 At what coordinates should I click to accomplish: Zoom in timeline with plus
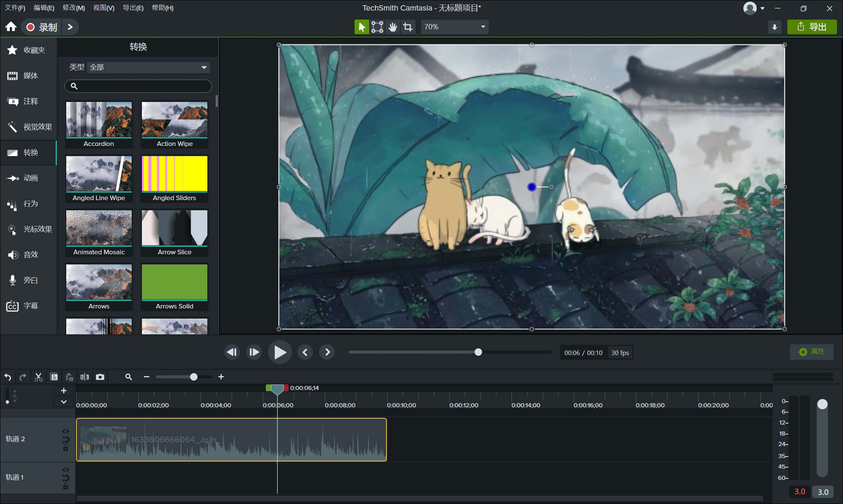(221, 377)
